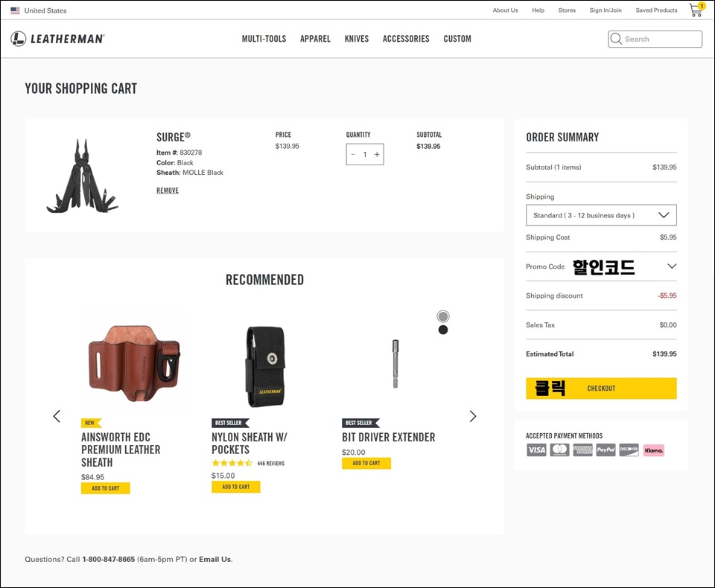
Task: Increase Surge quantity with plus button
Action: pos(377,155)
